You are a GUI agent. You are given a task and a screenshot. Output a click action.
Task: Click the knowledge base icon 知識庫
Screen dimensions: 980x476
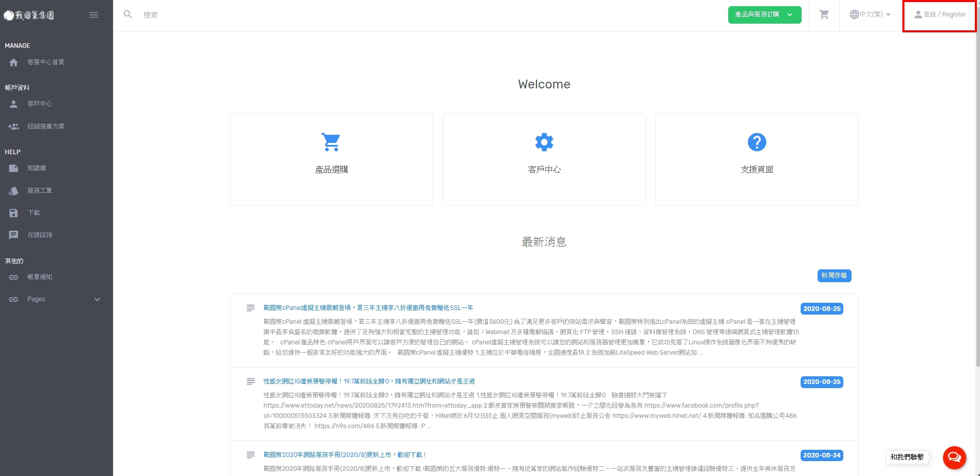[x=13, y=168]
